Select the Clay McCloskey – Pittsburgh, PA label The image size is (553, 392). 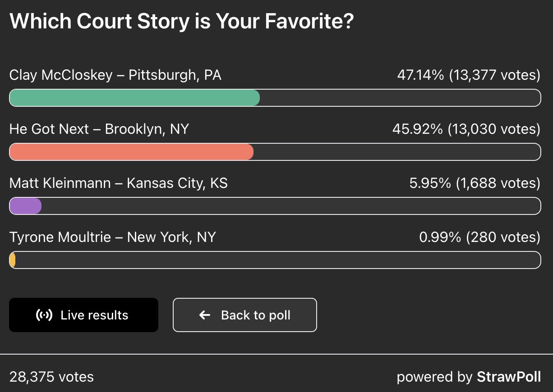click(115, 75)
